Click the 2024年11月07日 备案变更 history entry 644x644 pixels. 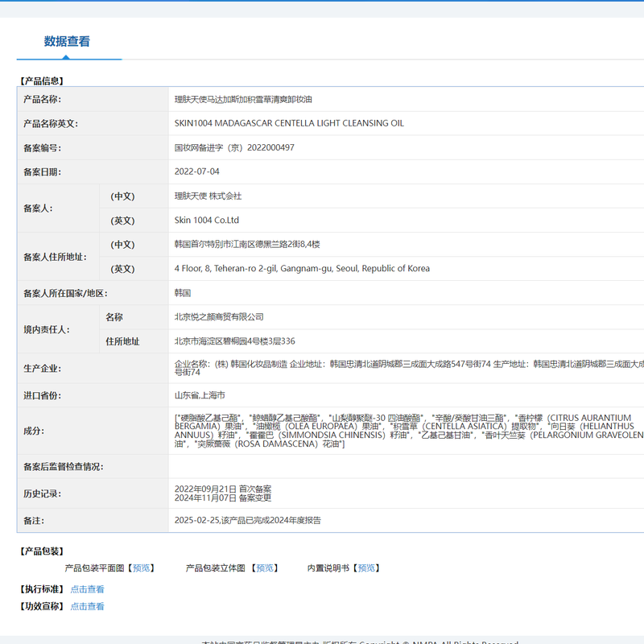pos(223,498)
